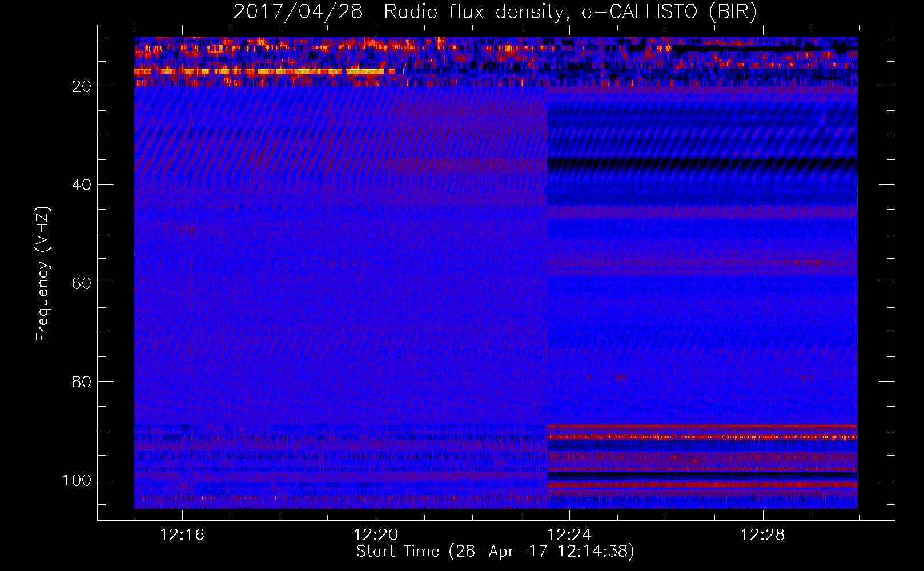924x571 pixels.
Task: Click the '12:28' time tick label
Action: [x=763, y=535]
